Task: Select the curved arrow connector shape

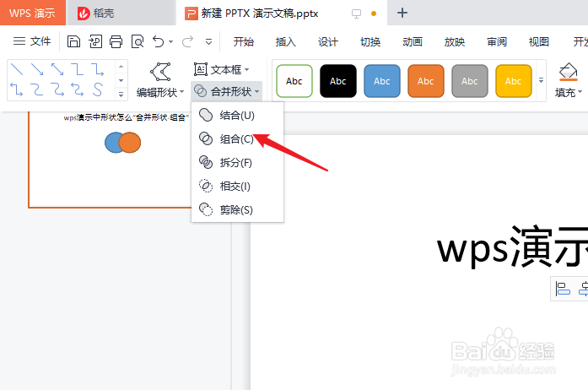Action: [x=57, y=89]
